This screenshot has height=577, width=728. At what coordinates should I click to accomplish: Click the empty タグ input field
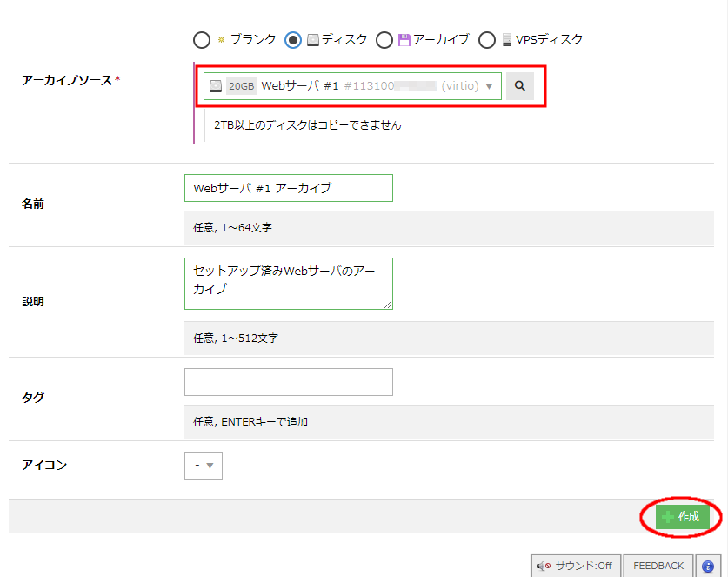tap(288, 382)
